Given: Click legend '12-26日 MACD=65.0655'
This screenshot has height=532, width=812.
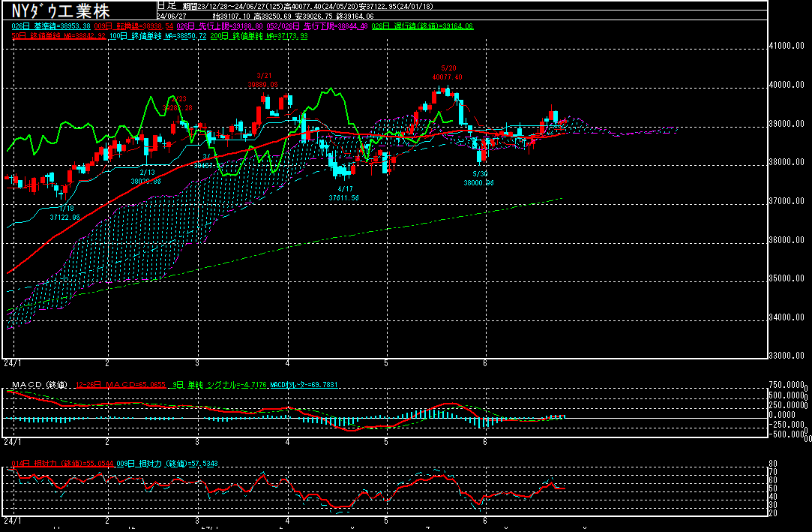Looking at the screenshot, I should [x=121, y=385].
